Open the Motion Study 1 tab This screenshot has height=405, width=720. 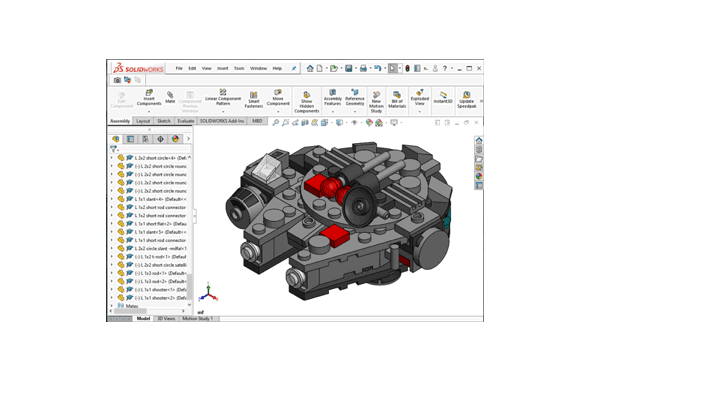coord(198,318)
